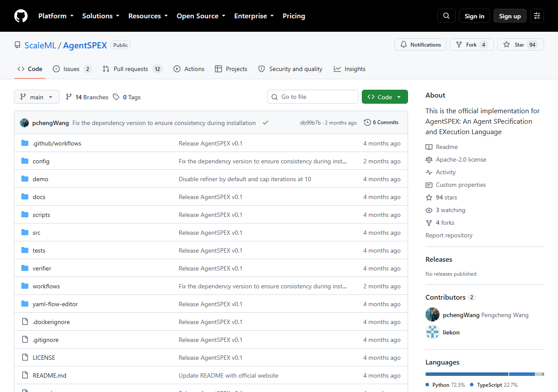Click the Python 72.5% language label

point(445,385)
